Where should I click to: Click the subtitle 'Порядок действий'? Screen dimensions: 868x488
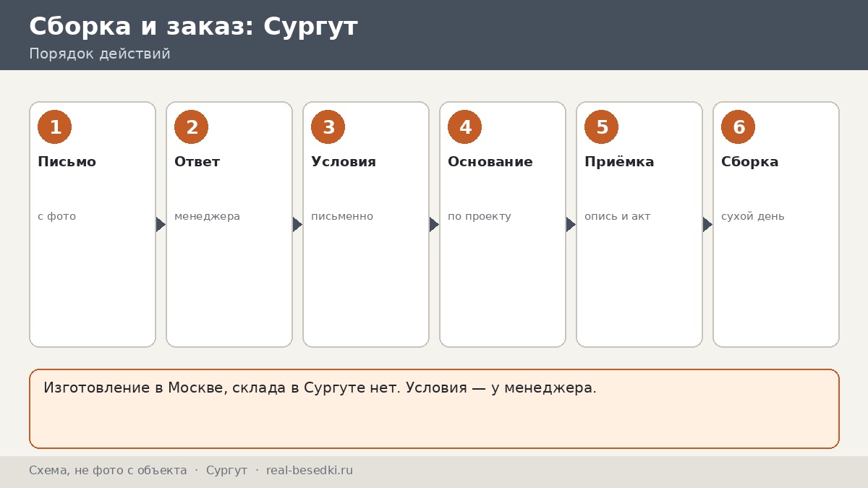point(100,54)
